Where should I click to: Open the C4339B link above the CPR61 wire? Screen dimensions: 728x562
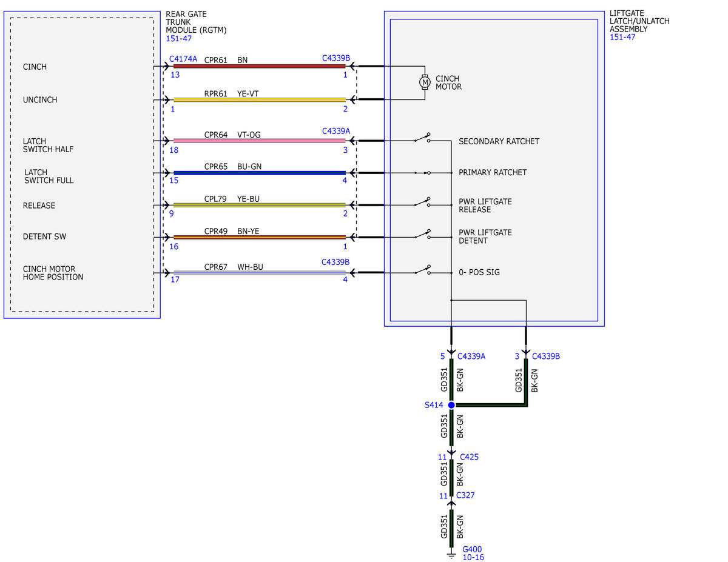(x=336, y=59)
